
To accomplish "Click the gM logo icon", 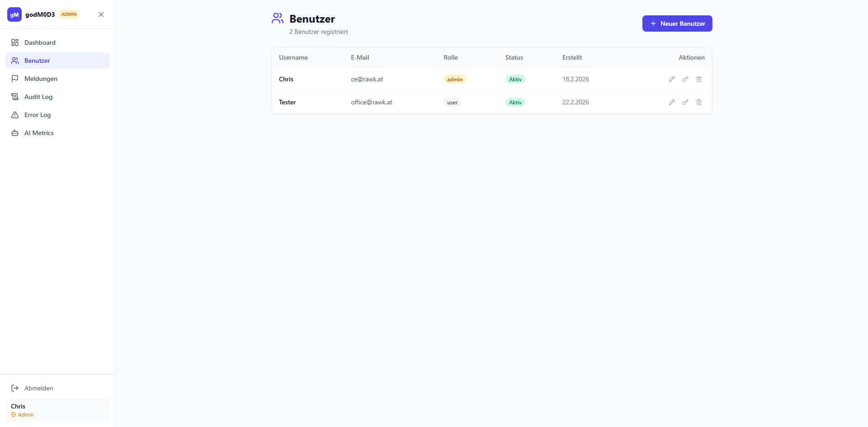I will [14, 14].
